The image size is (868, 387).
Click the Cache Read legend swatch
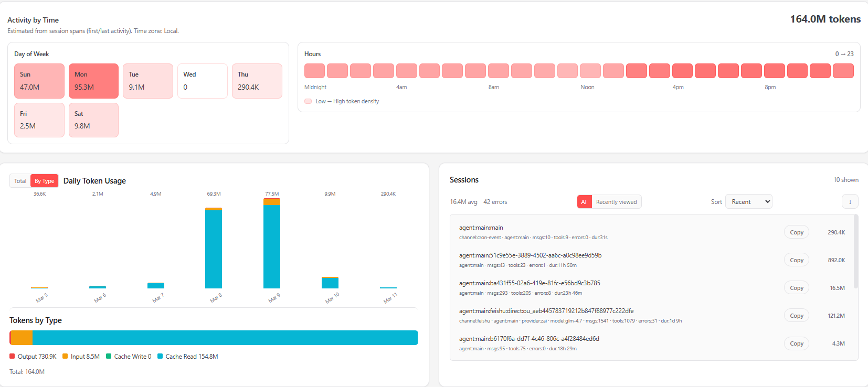pos(160,357)
